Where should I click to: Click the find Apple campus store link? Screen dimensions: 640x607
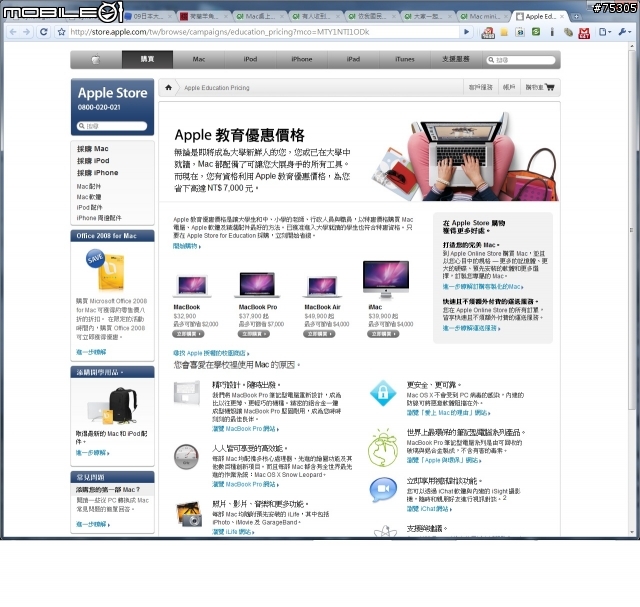pos(211,354)
